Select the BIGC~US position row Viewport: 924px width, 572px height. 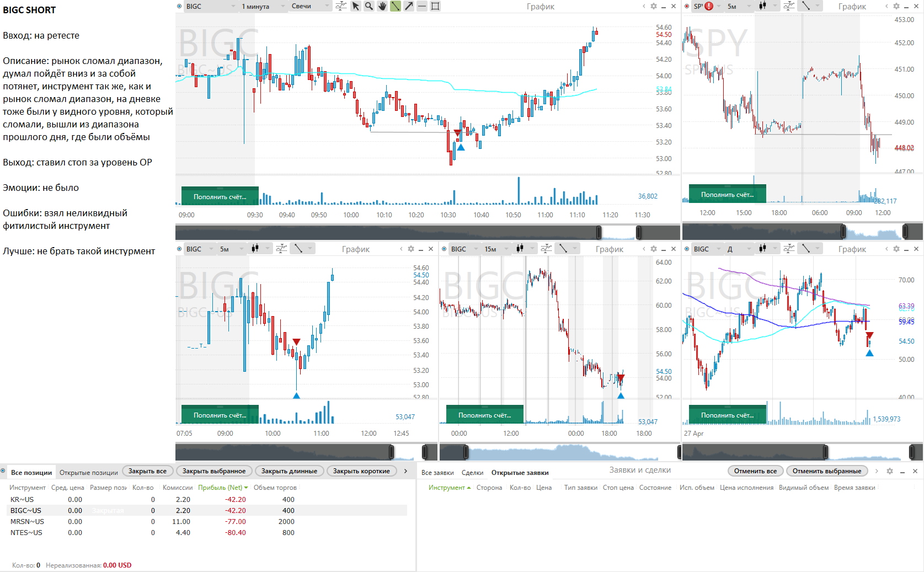click(x=208, y=510)
